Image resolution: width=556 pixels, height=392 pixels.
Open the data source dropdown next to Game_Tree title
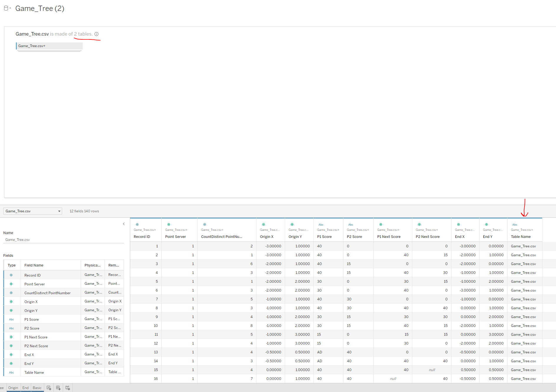[7, 8]
